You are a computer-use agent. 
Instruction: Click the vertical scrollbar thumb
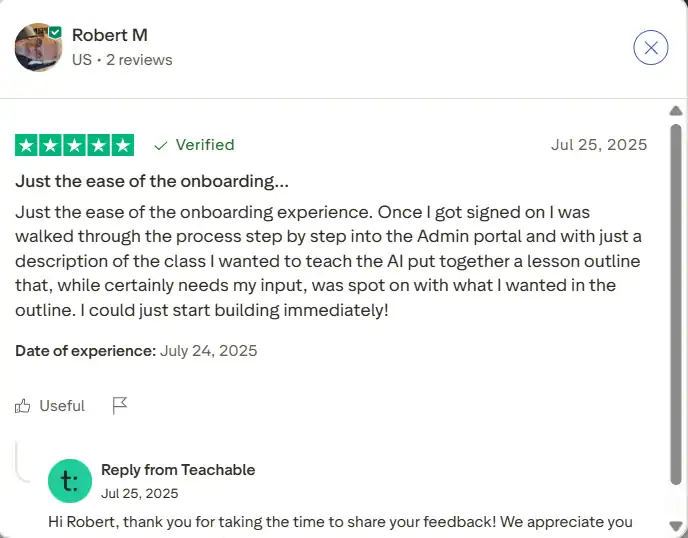[676, 304]
